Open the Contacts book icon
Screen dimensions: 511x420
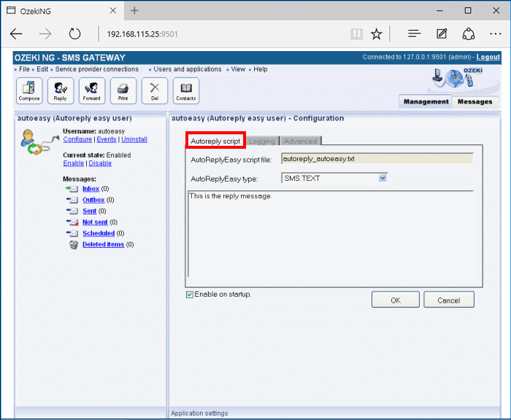pyautogui.click(x=186, y=91)
